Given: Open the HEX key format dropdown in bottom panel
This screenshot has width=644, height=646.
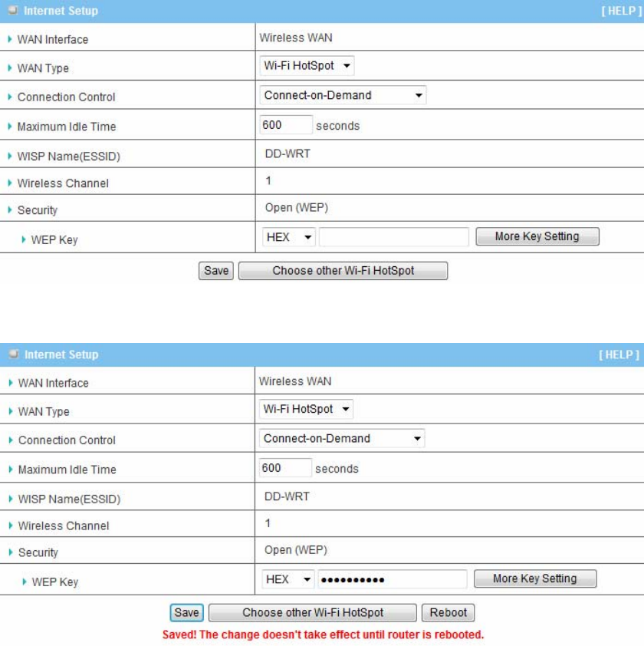Looking at the screenshot, I should pyautogui.click(x=287, y=579).
